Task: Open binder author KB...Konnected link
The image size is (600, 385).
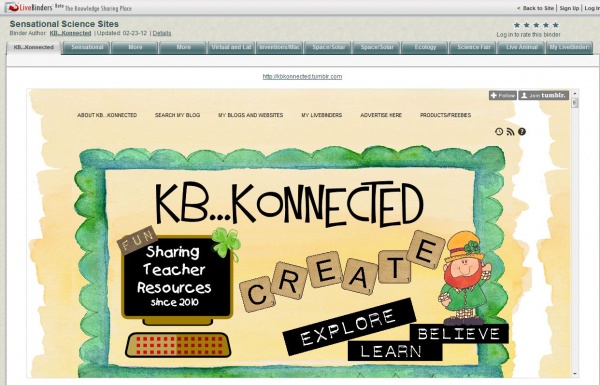Action: coord(70,33)
